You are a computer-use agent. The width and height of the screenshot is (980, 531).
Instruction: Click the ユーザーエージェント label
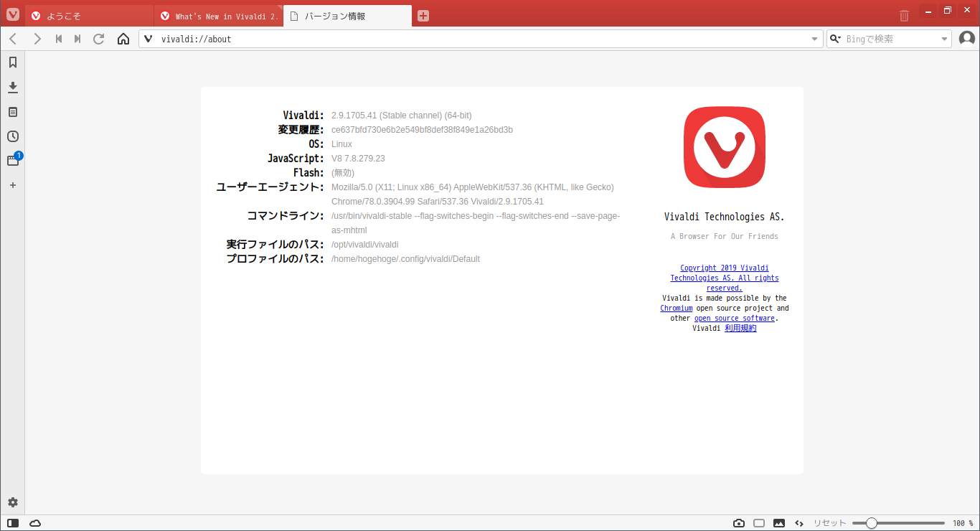(x=270, y=187)
